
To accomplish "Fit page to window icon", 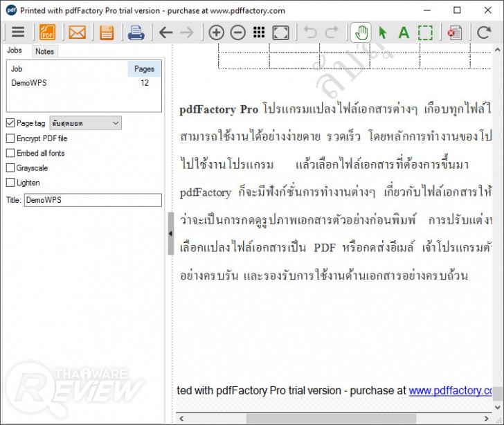I will coord(280,33).
